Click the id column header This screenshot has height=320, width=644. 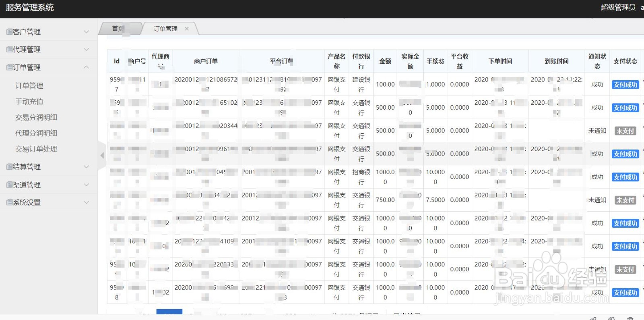point(117,61)
